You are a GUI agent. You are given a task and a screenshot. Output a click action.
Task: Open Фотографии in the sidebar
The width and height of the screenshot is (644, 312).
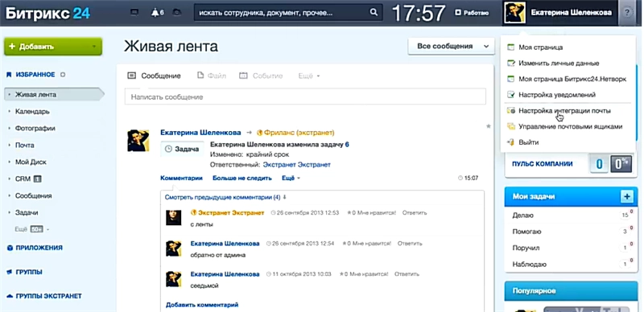click(x=35, y=129)
